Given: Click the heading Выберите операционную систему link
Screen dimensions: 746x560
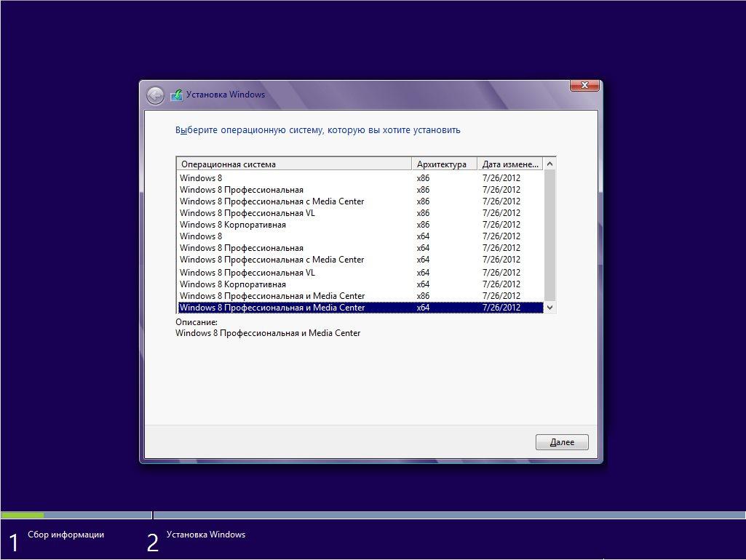Looking at the screenshot, I should [x=318, y=129].
